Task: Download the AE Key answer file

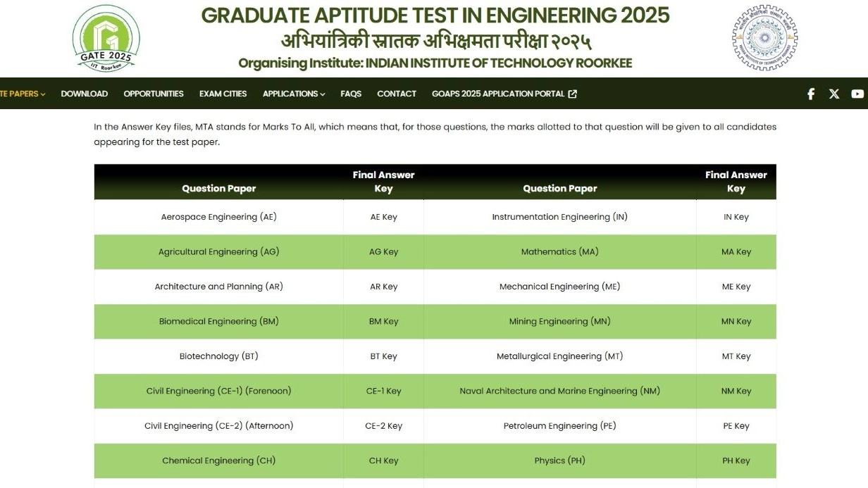Action: pyautogui.click(x=383, y=217)
